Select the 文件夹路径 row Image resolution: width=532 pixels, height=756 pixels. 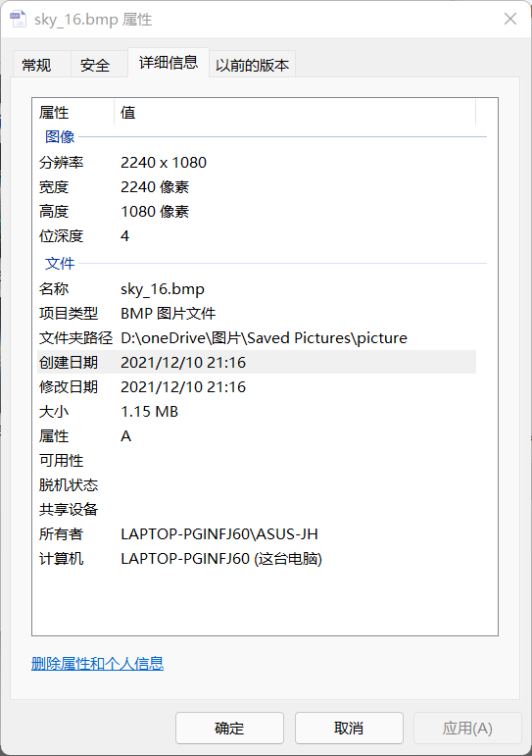[x=257, y=338]
